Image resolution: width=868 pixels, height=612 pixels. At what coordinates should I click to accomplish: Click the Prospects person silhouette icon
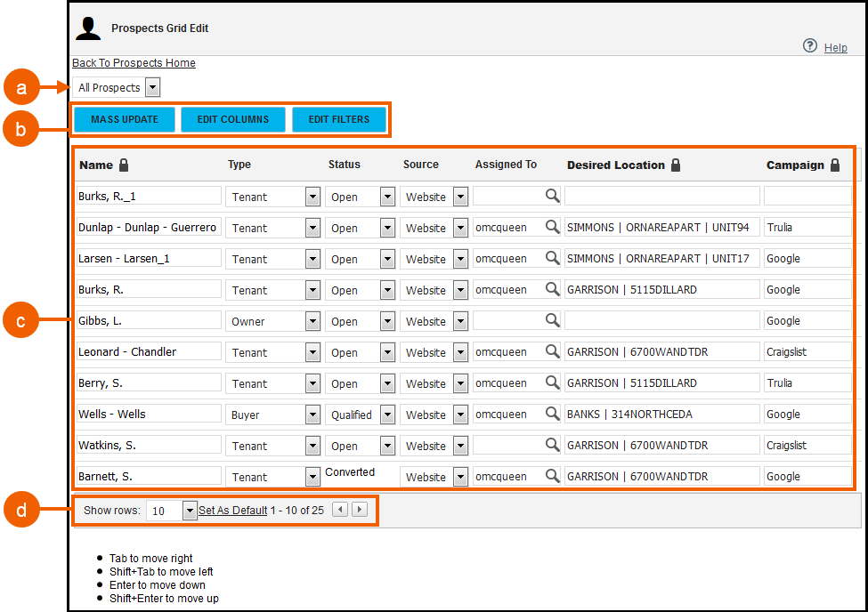coord(88,28)
